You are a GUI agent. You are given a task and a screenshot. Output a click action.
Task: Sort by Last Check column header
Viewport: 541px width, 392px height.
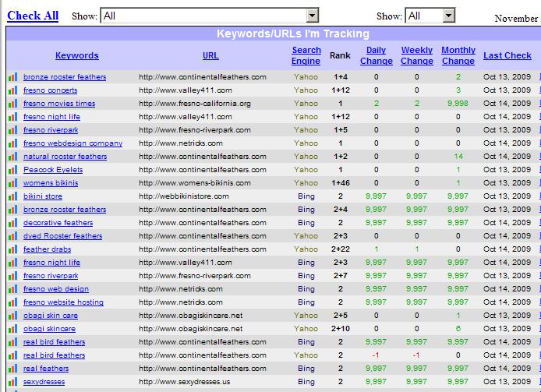[x=507, y=55]
